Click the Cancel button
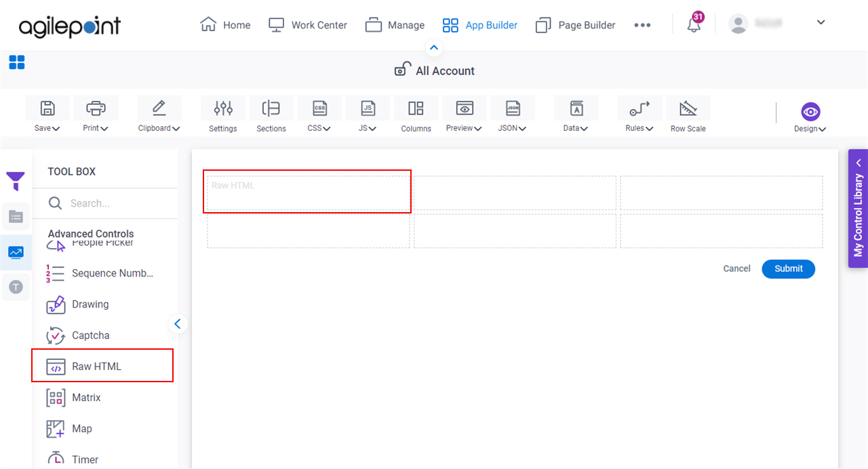Viewport: 868px width, 469px height. (x=736, y=268)
